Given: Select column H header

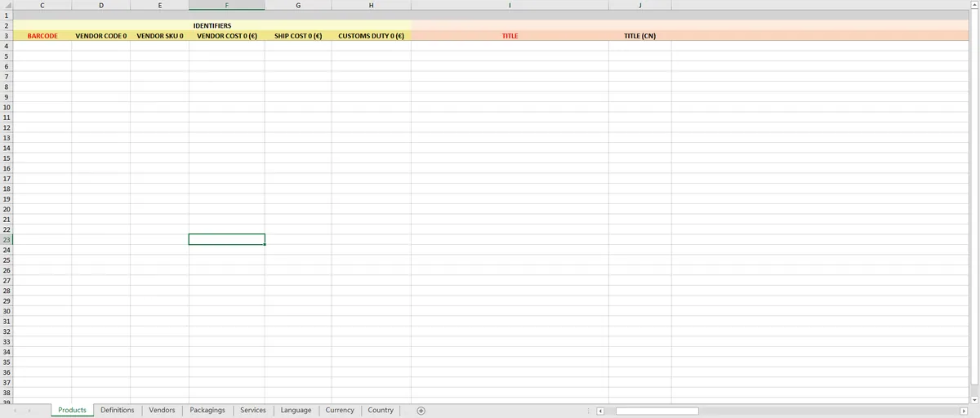Looking at the screenshot, I should click(372, 5).
